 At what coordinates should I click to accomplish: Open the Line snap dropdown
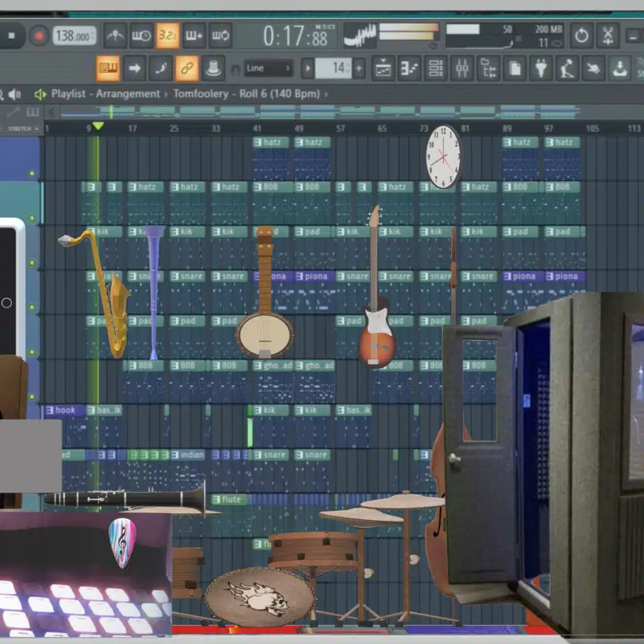(x=269, y=68)
